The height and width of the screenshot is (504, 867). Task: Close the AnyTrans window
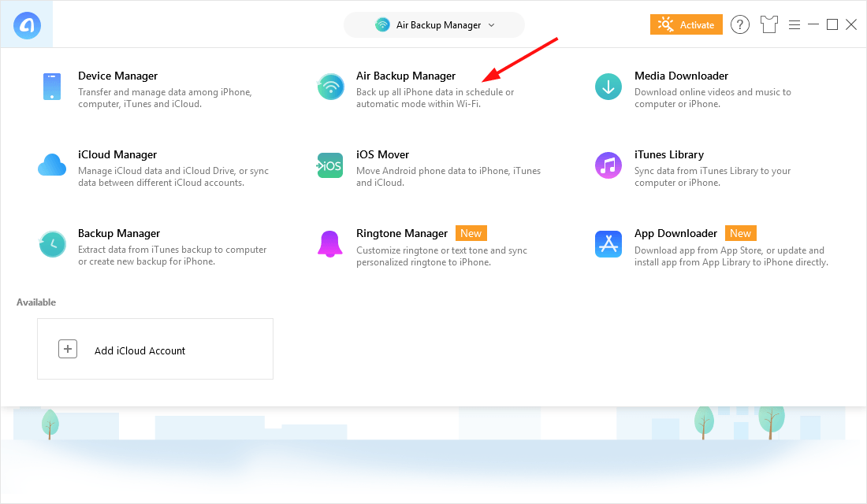[x=851, y=24]
